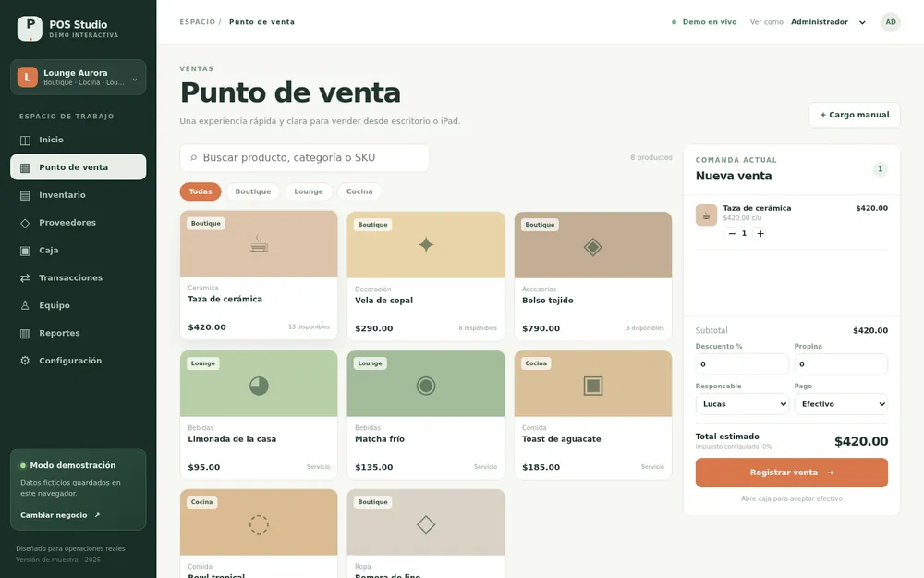Image resolution: width=924 pixels, height=578 pixels.
Task: Go to Inicio in the sidebar
Action: pyautogui.click(x=78, y=140)
